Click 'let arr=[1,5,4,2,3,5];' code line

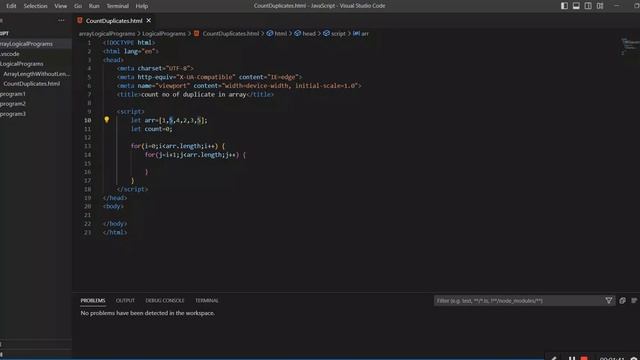coord(169,120)
